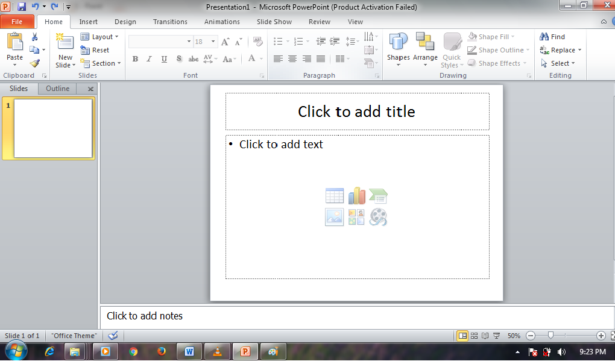Toggle Italic formatting
The image size is (615, 364).
click(x=149, y=59)
